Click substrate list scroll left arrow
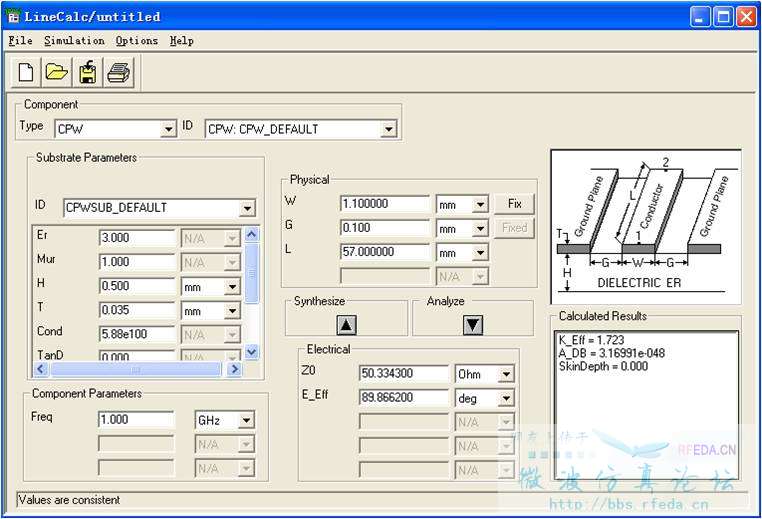This screenshot has height=519, width=762. (41, 370)
